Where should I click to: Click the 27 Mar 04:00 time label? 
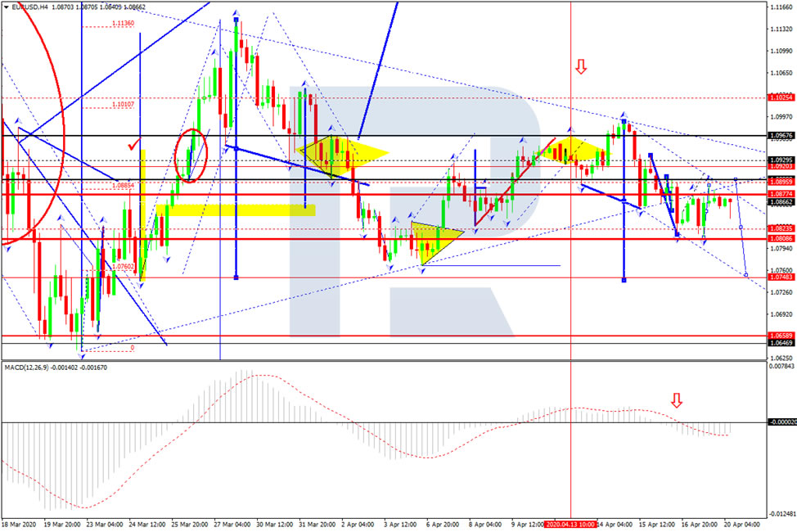232,525
